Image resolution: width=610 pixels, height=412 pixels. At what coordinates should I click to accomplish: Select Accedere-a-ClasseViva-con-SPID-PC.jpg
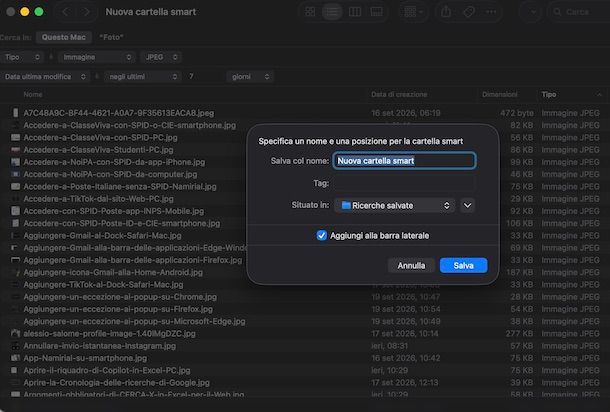pyautogui.click(x=100, y=137)
